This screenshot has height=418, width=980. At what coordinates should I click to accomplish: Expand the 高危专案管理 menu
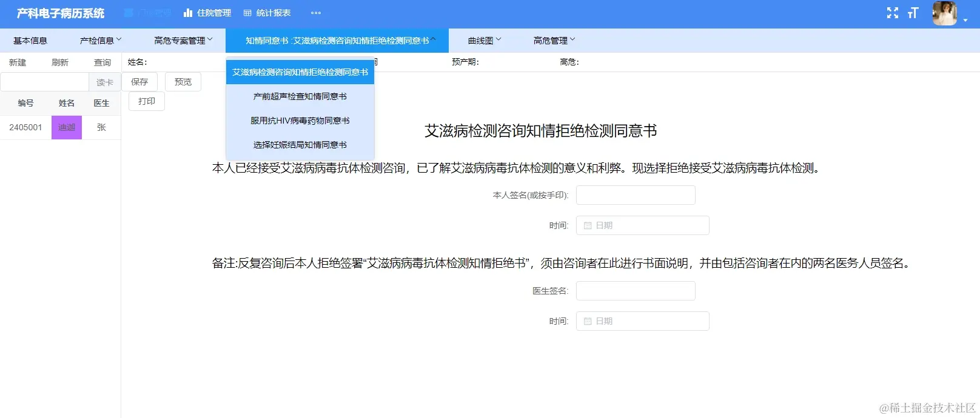183,41
